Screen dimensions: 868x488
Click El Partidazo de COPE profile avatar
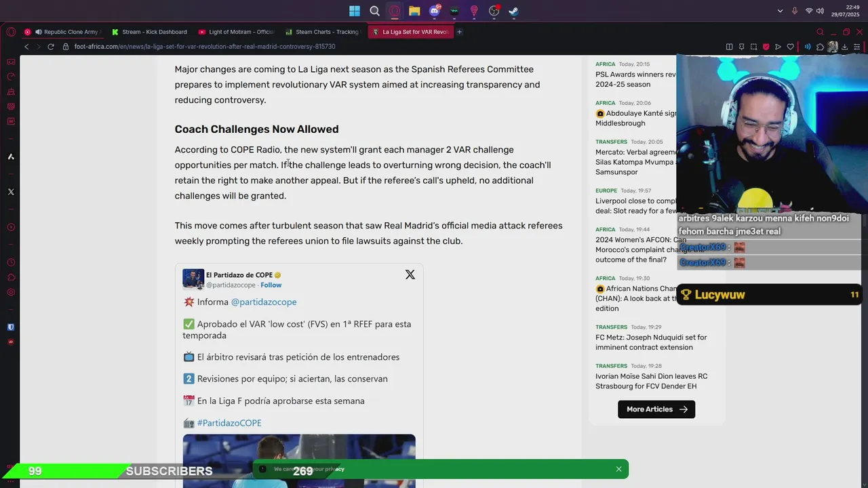(193, 279)
